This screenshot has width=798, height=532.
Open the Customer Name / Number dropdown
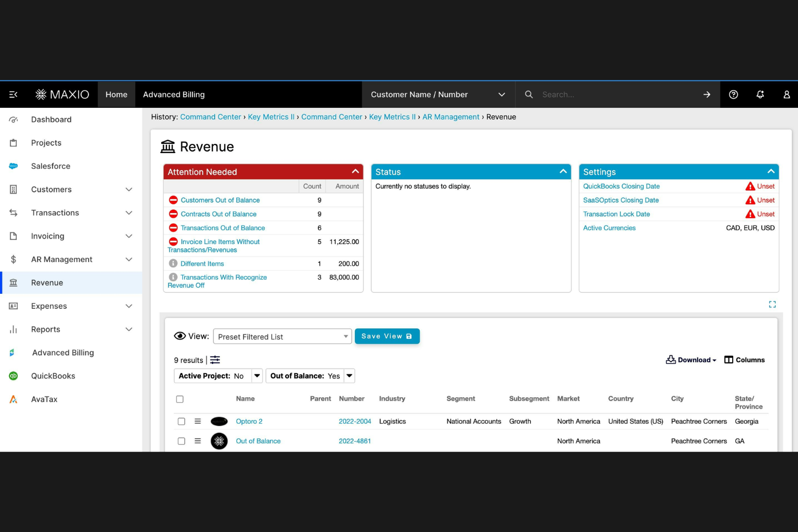tap(438, 94)
